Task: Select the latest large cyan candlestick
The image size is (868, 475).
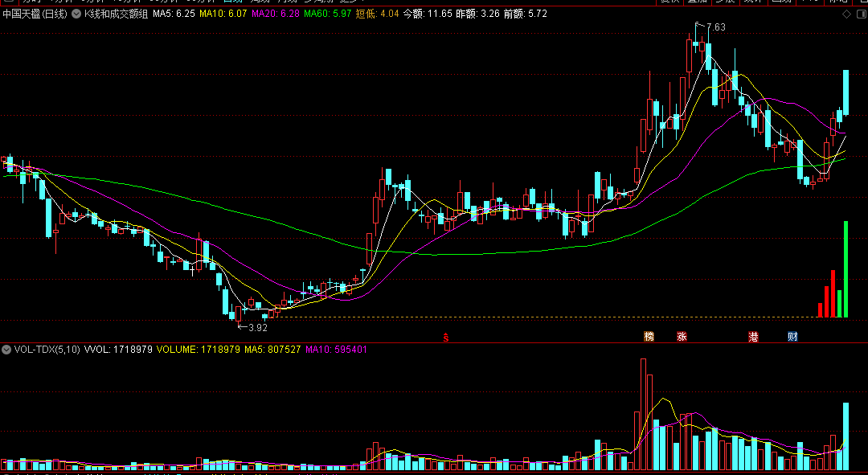Action: (845, 92)
